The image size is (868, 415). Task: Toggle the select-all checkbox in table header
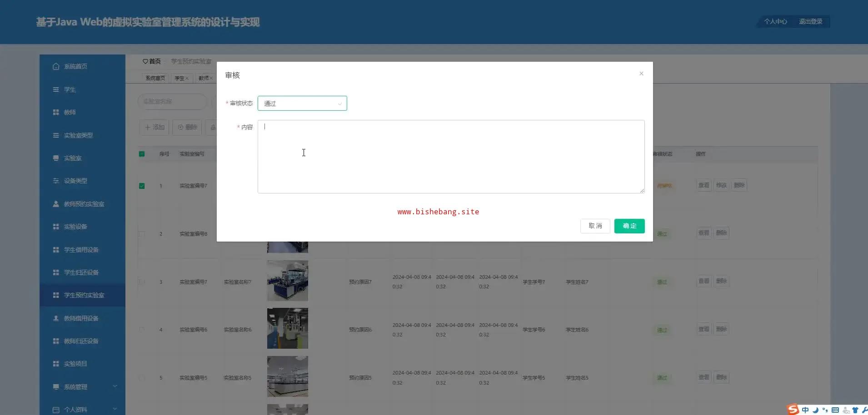pos(142,154)
